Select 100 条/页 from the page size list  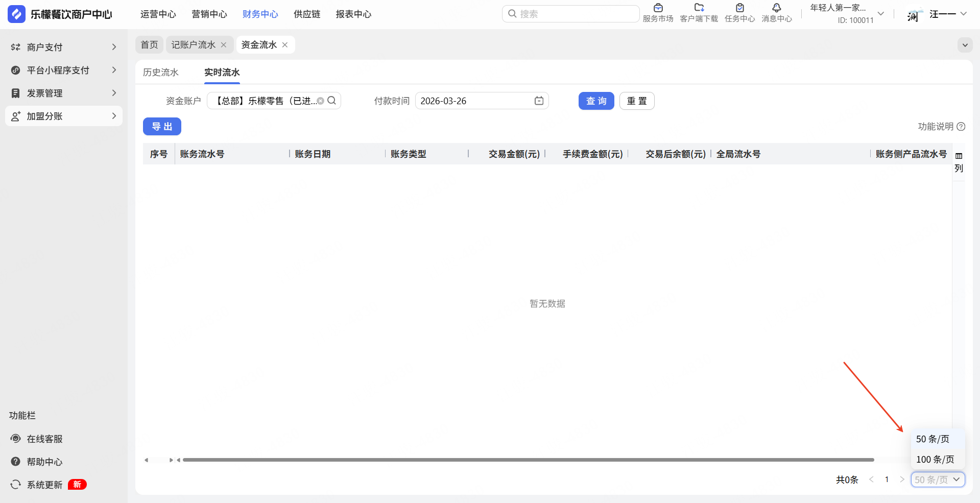(935, 459)
